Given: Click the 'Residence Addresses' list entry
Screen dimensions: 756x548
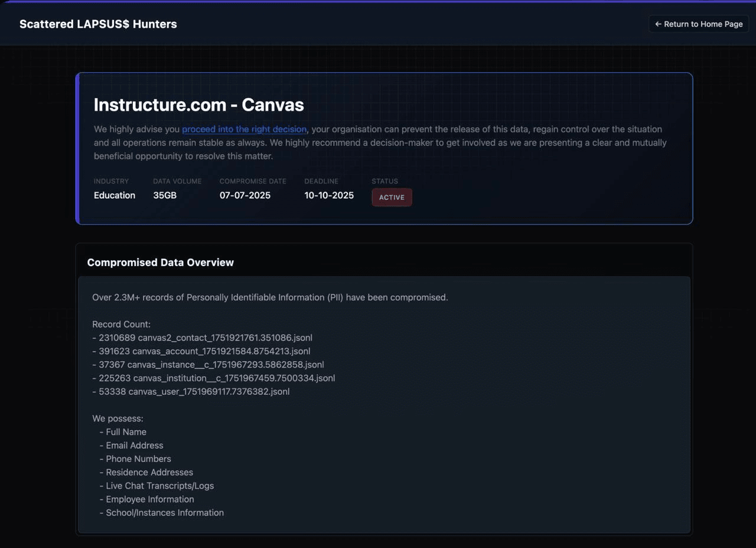Looking at the screenshot, I should pos(146,472).
